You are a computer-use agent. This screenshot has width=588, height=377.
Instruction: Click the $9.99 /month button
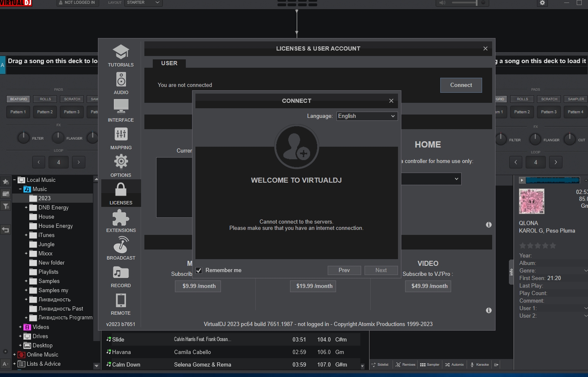coord(199,286)
